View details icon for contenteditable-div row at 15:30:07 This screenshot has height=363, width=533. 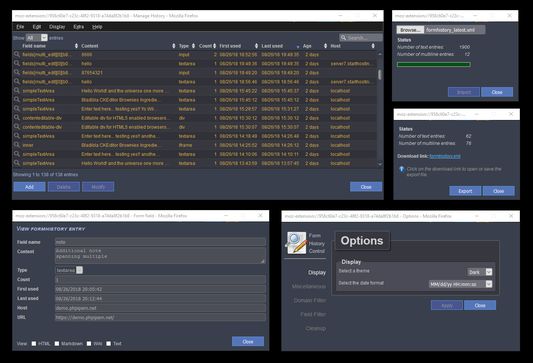pos(17,127)
